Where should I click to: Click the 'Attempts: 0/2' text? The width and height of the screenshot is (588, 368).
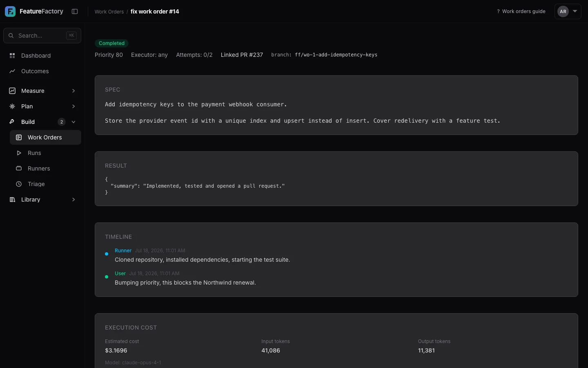[194, 55]
